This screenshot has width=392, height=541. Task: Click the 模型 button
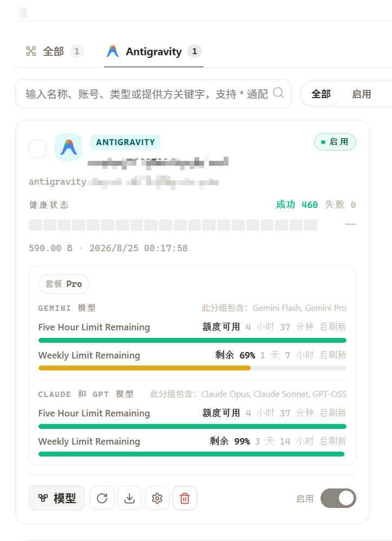(x=57, y=498)
